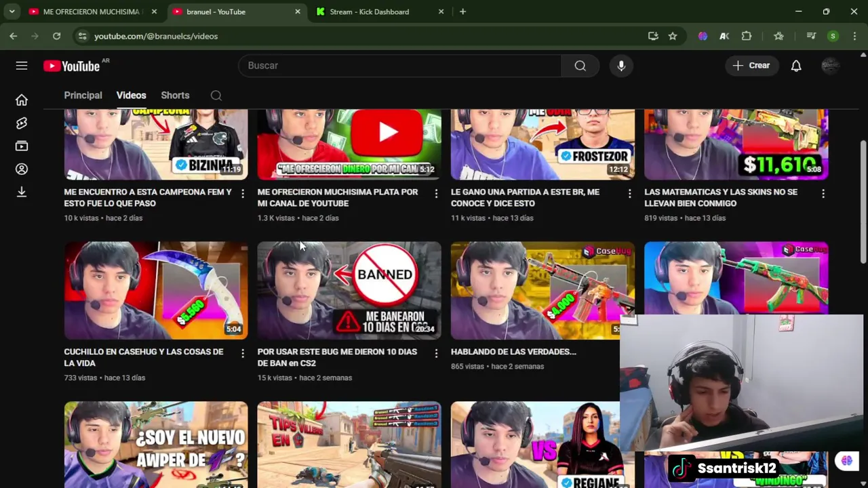Focus the address bar URL text
The image size is (868, 488).
[x=156, y=36]
